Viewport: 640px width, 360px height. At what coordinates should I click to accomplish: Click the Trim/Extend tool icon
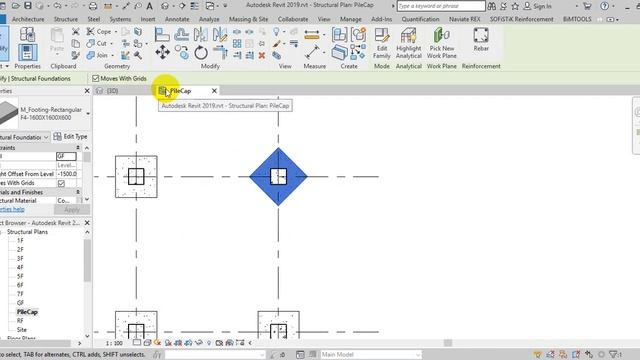[220, 52]
